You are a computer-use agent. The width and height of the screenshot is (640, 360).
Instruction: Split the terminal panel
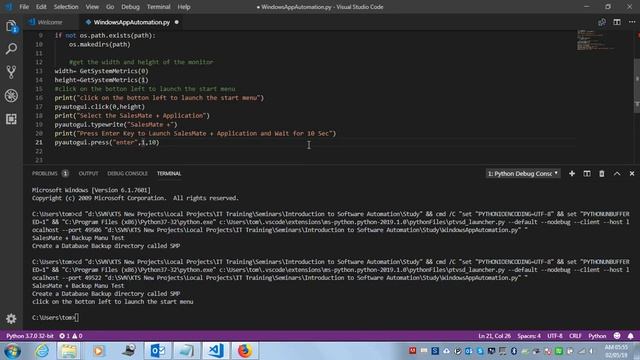(587, 173)
